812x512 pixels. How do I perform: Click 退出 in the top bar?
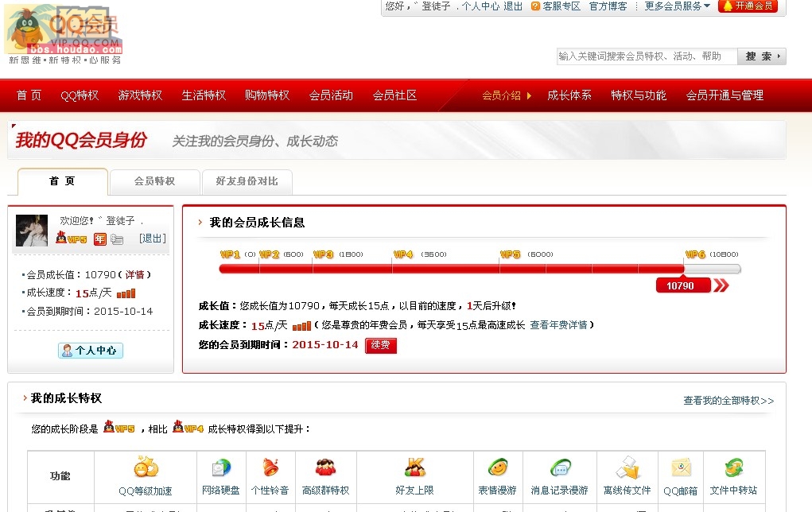(x=513, y=6)
